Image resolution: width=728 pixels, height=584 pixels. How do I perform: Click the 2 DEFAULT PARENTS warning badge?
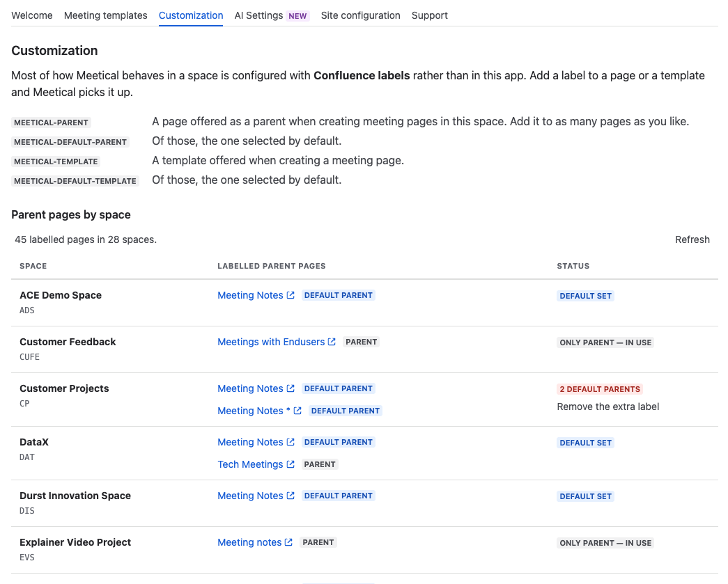point(600,389)
